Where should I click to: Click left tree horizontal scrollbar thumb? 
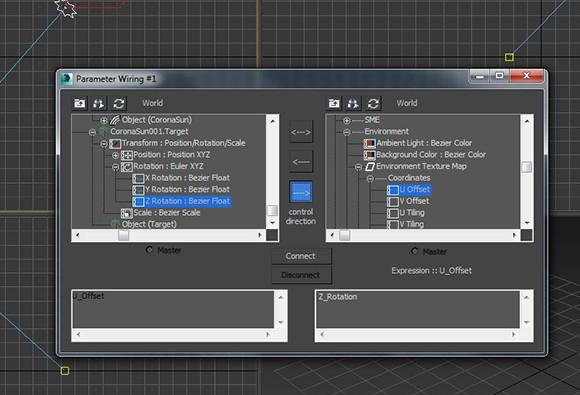[123, 235]
